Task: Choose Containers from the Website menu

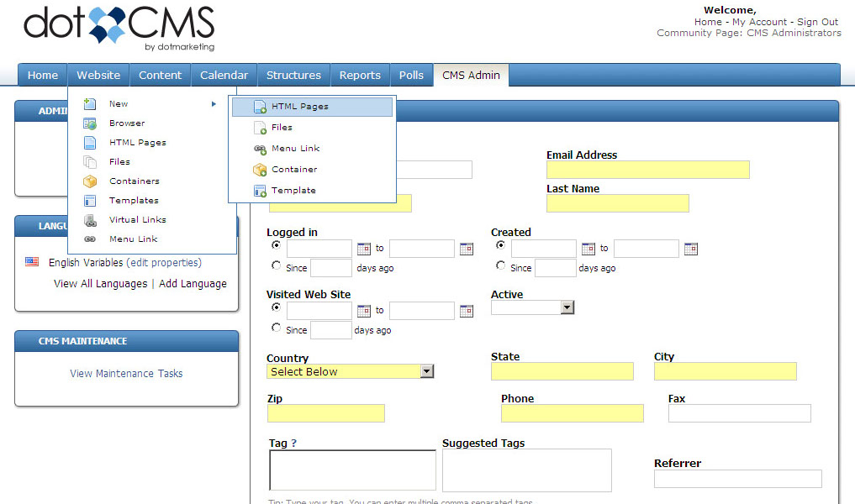Action: [x=134, y=181]
